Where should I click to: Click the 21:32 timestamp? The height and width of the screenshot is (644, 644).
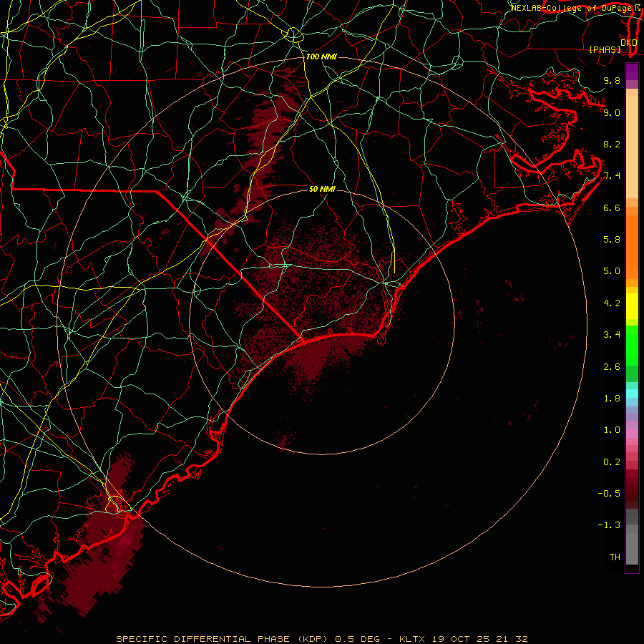513,639
